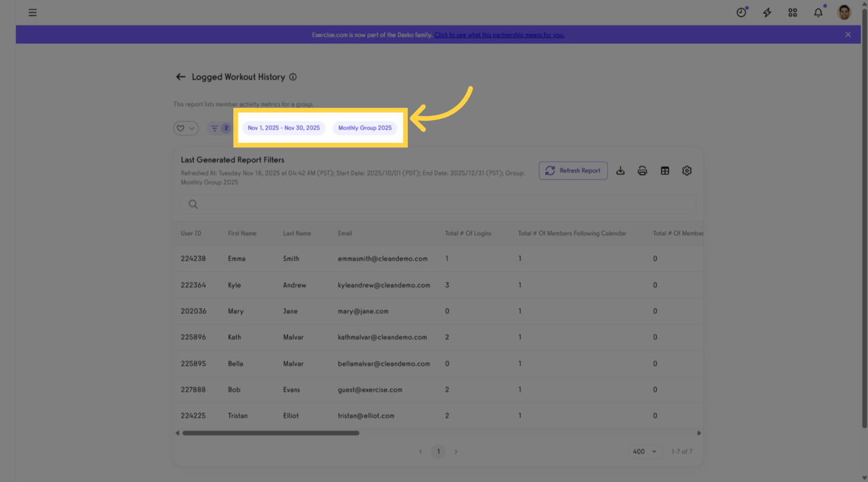Follow the partnership details link in banner
Screen dimensions: 868x482
[499, 35]
